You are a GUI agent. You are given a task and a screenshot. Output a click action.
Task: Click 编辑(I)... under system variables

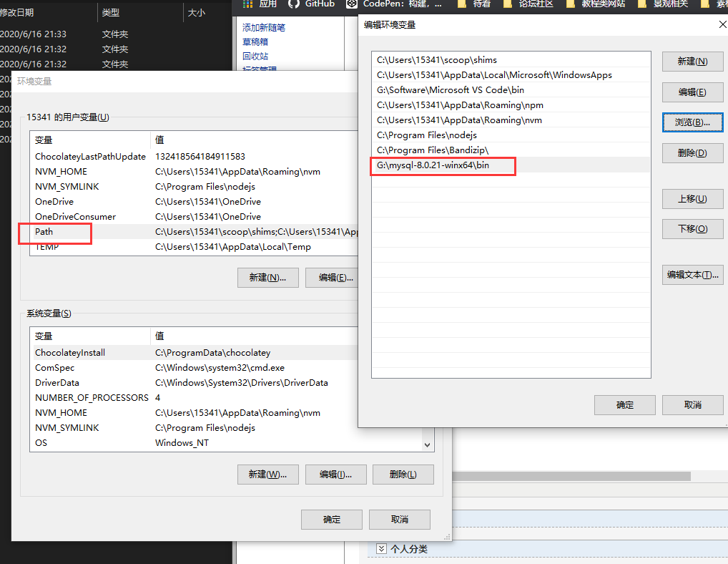335,475
